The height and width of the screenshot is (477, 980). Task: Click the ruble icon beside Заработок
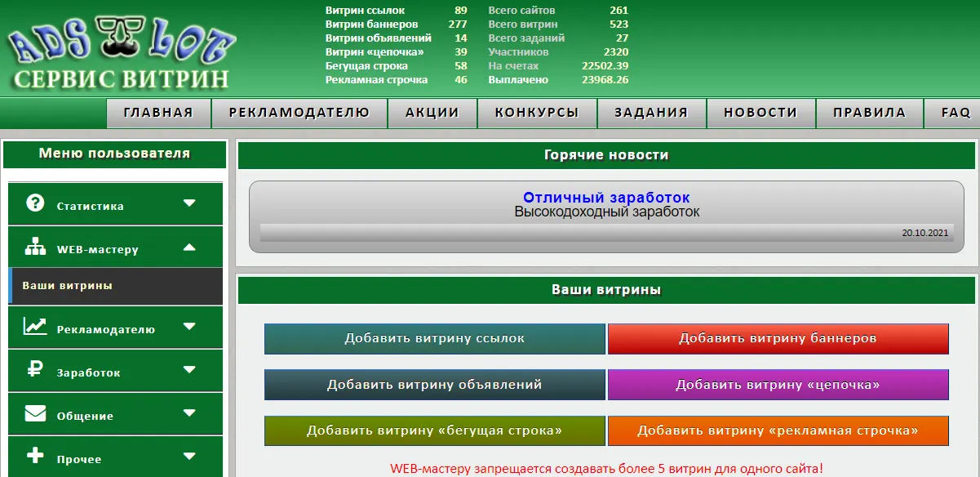click(35, 370)
